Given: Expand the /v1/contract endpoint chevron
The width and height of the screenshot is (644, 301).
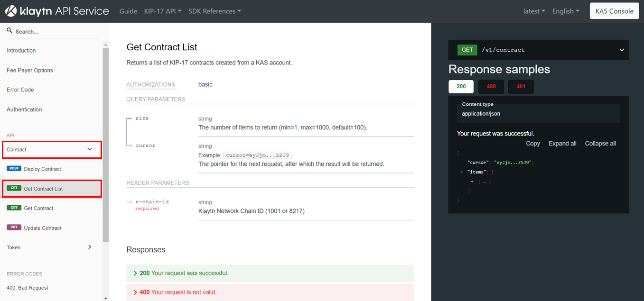Looking at the screenshot, I should point(622,50).
